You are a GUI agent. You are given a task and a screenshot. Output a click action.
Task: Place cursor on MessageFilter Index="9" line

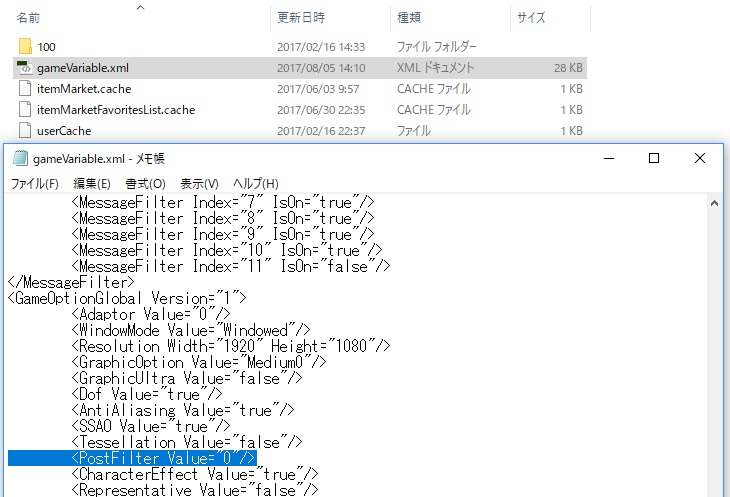click(223, 235)
